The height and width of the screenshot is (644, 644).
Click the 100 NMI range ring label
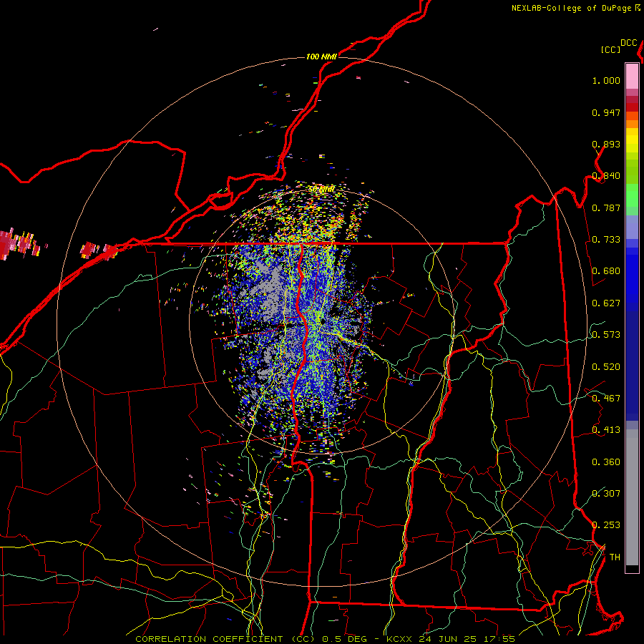(321, 57)
